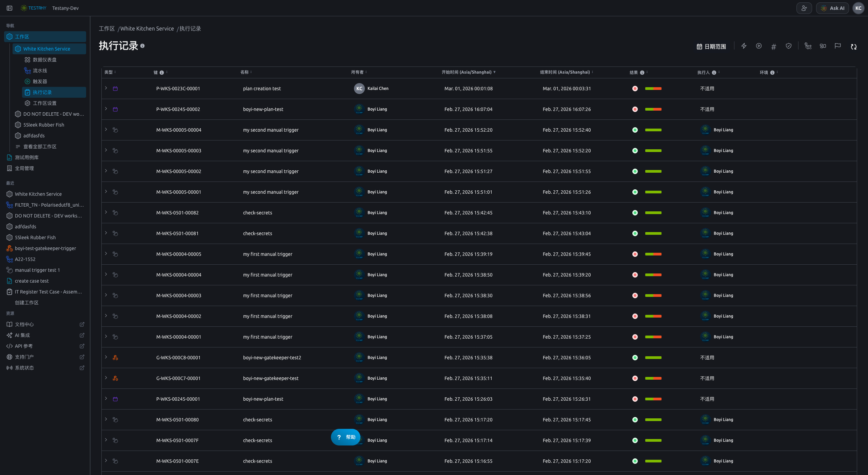Open the 日期范围 date range button
The height and width of the screenshot is (475, 868).
[x=711, y=46]
